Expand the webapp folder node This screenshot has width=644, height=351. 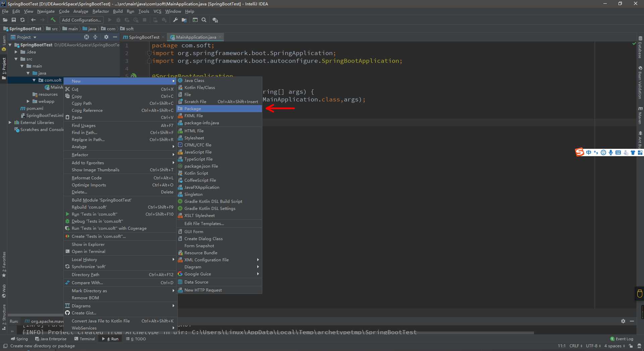[28, 101]
